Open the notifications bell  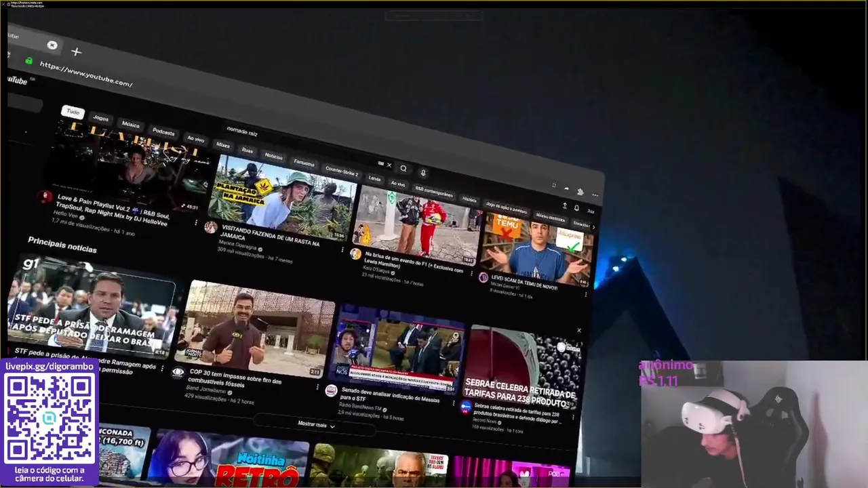(x=576, y=208)
